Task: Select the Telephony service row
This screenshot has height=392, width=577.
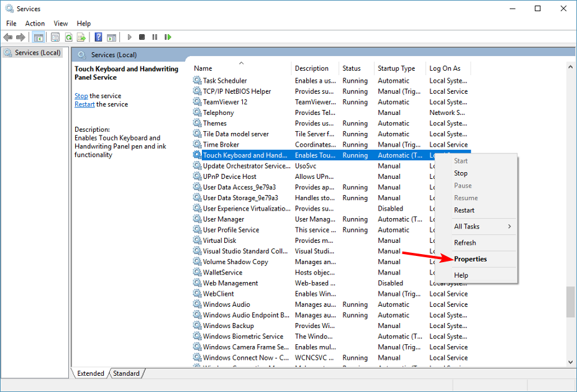Action: pyautogui.click(x=331, y=112)
